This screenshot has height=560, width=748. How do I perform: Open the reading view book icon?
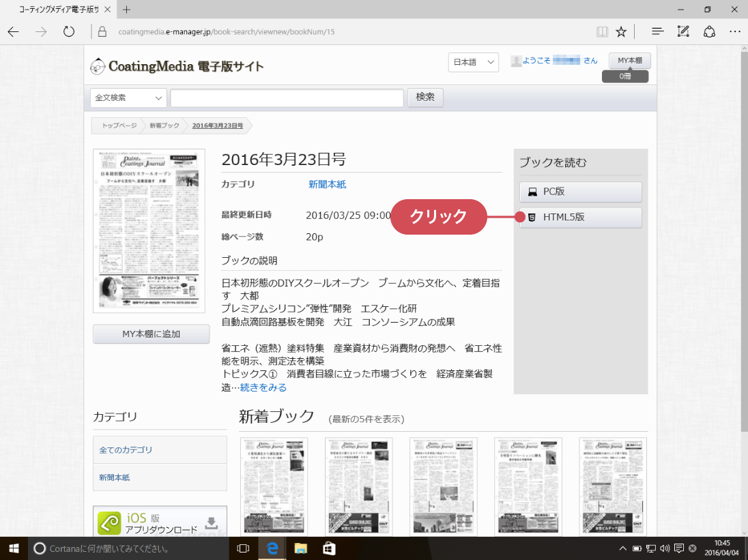pyautogui.click(x=602, y=31)
